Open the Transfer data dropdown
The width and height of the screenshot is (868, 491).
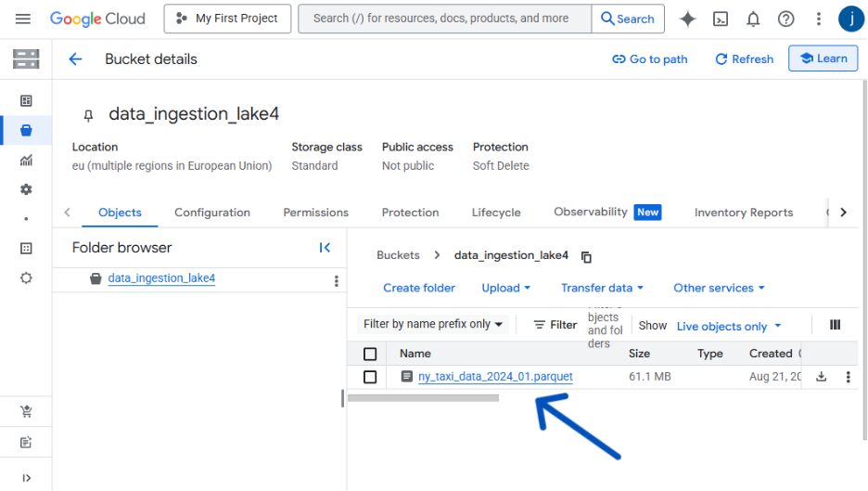point(602,288)
